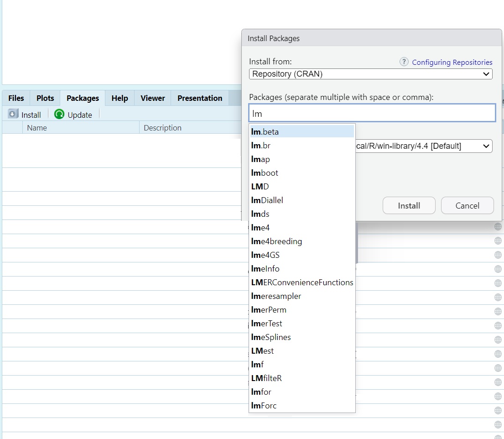Open the Install from repository dropdown

coord(370,74)
